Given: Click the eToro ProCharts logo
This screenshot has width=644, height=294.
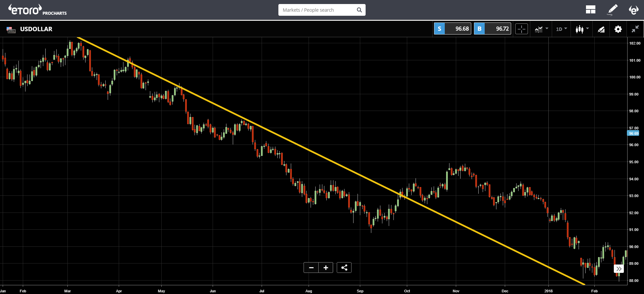Looking at the screenshot, I should pyautogui.click(x=38, y=10).
